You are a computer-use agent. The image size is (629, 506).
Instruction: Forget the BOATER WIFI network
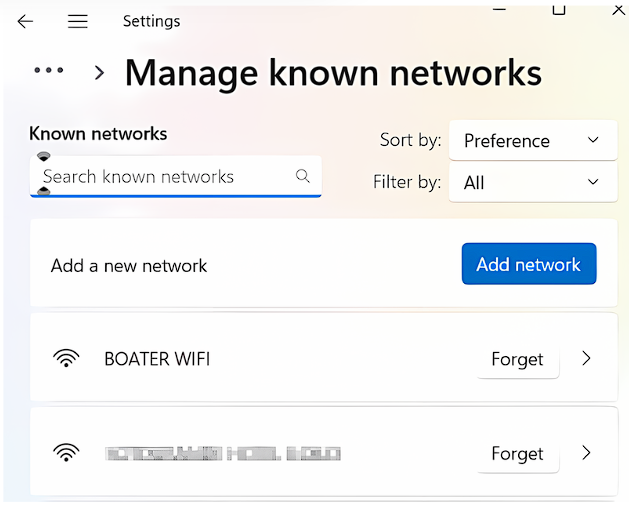pos(517,360)
